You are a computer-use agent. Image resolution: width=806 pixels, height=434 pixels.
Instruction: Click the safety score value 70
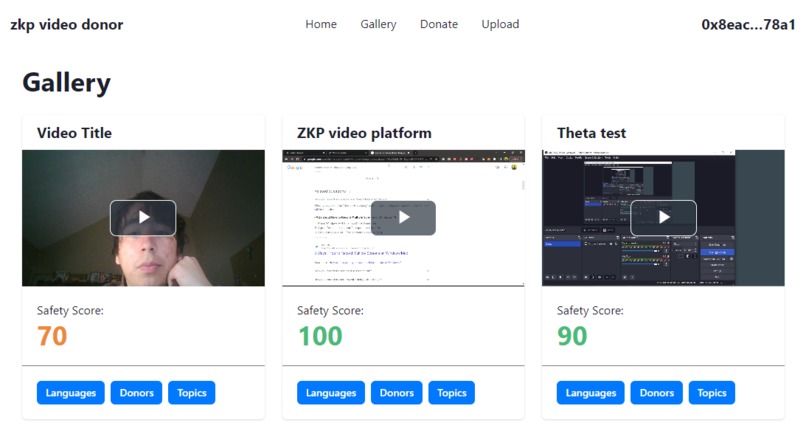click(x=52, y=336)
